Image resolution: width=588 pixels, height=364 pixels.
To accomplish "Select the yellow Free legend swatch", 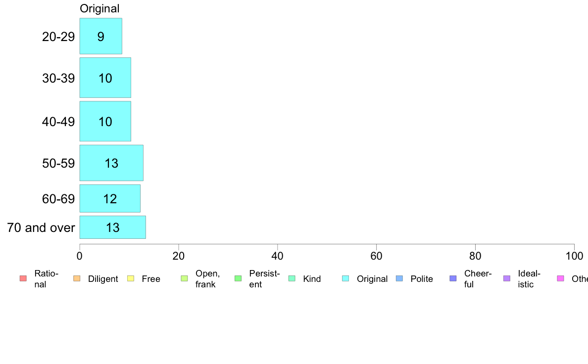I will [x=131, y=278].
